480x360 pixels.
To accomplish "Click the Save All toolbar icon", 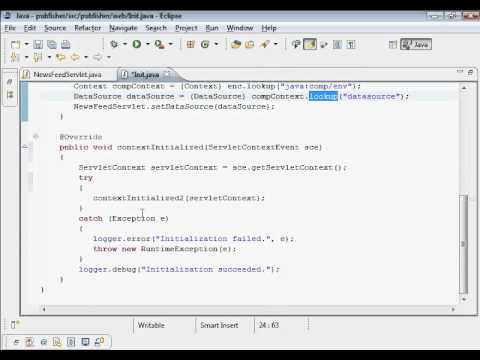I will [x=52, y=44].
